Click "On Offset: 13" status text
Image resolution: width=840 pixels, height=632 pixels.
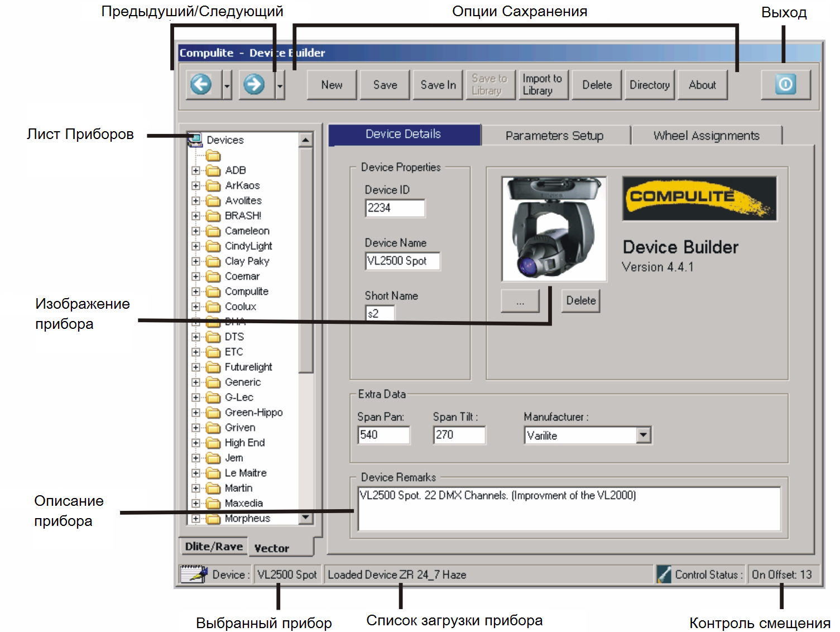pos(781,574)
